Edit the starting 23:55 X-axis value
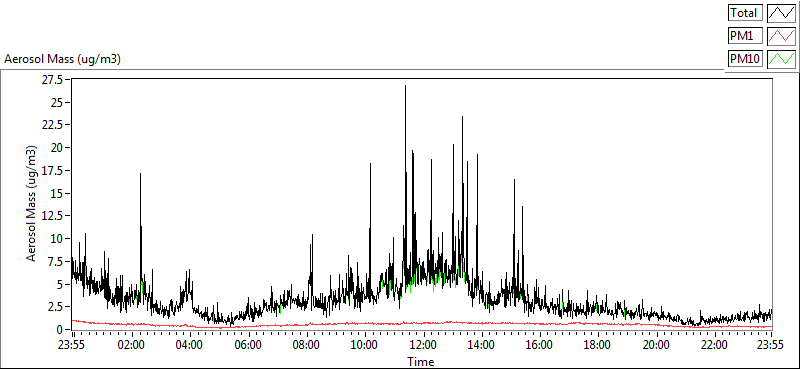The height and width of the screenshot is (369, 800). tap(73, 345)
